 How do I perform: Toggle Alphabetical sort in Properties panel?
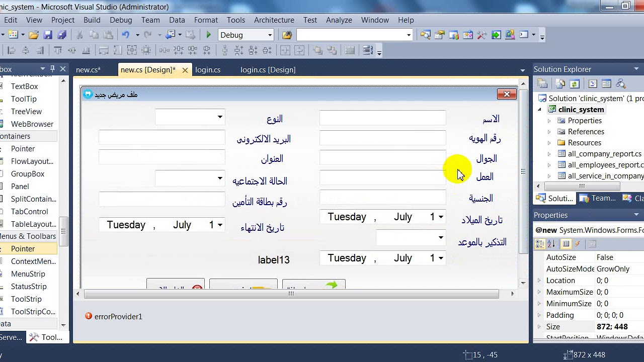click(551, 244)
